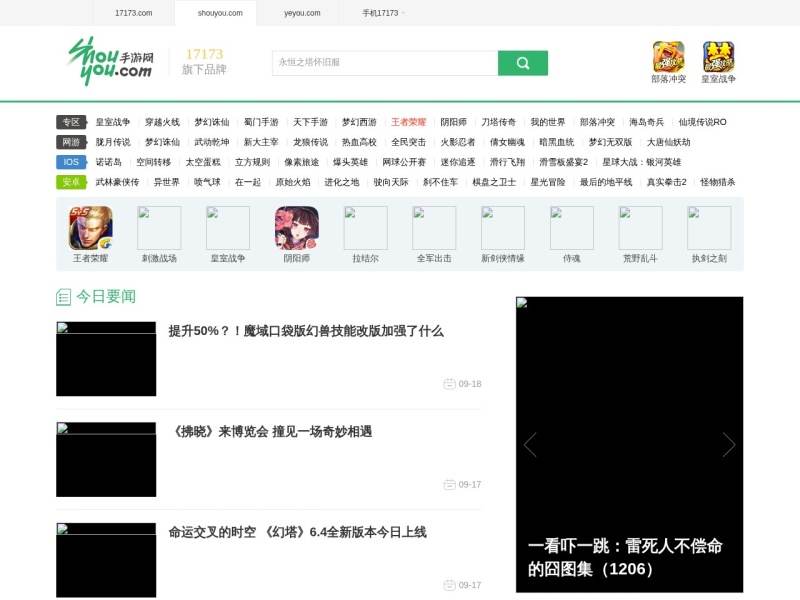
Task: Open the 皇室战争 icon in game strip
Action: [x=228, y=228]
